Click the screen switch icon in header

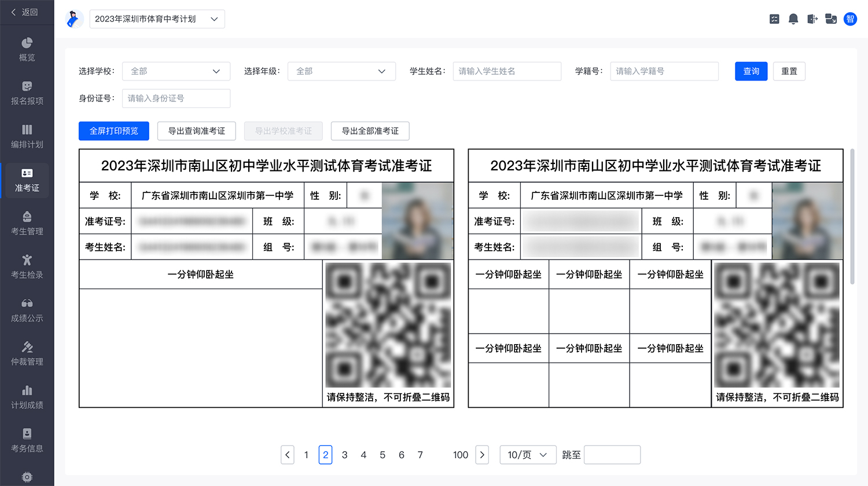pos(831,19)
